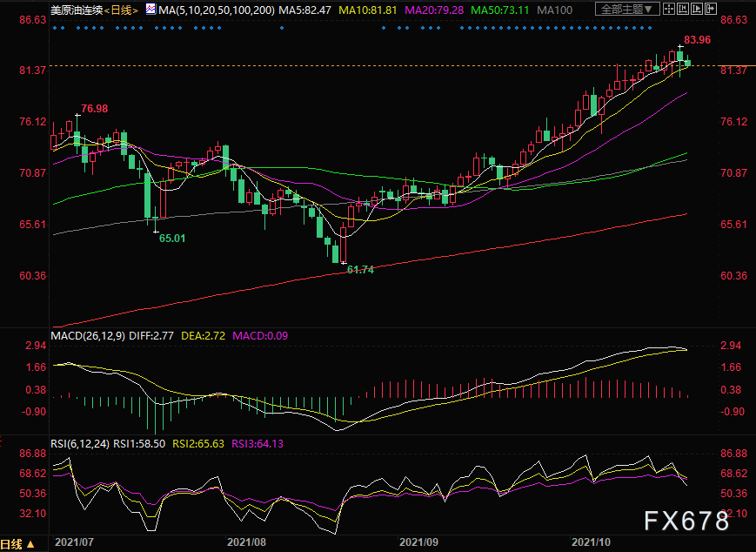The height and width of the screenshot is (552, 756).
Task: Click the 2021/09 date axis label
Action: [419, 542]
